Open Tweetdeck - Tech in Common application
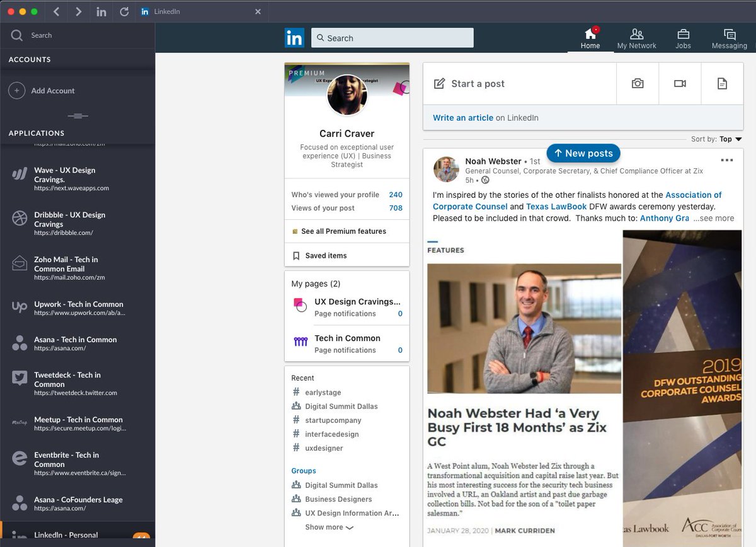This screenshot has height=547, width=756. pos(77,383)
